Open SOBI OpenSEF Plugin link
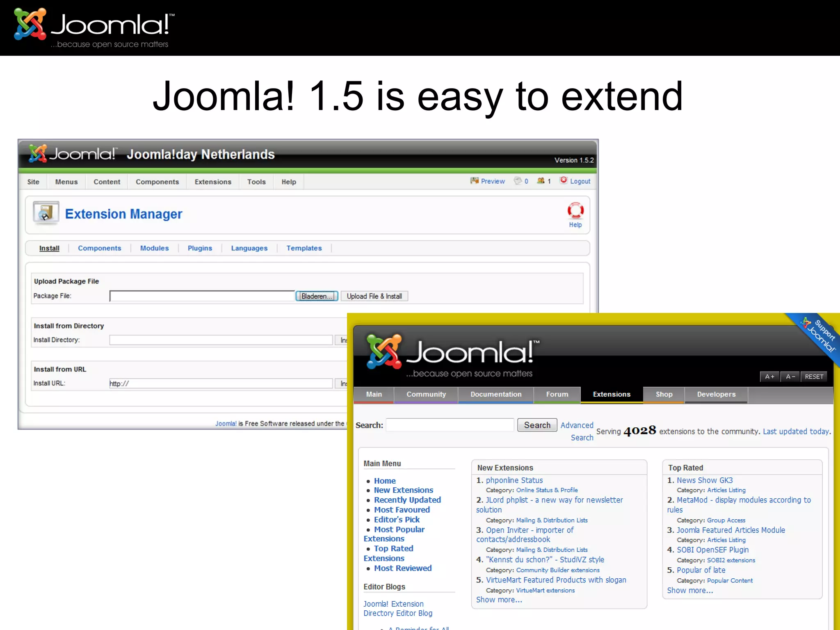 pos(712,550)
